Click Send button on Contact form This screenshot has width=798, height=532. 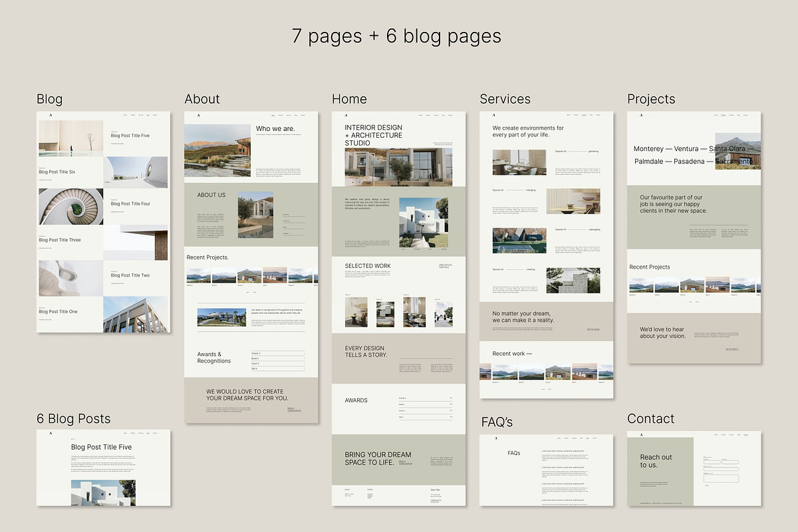point(706,485)
